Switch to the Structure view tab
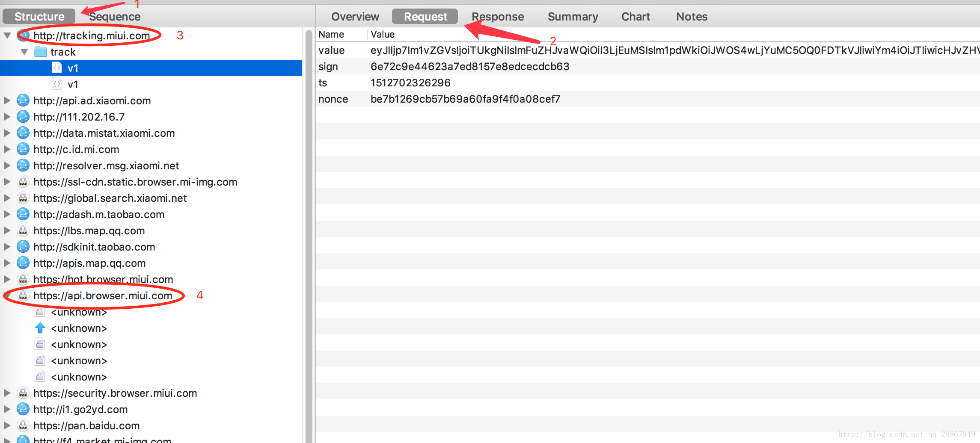980x443 pixels. pyautogui.click(x=39, y=17)
